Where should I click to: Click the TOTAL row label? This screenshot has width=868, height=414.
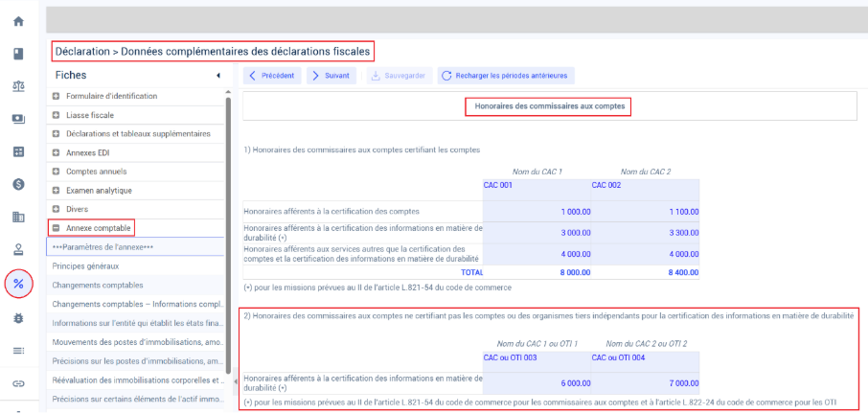coord(471,272)
